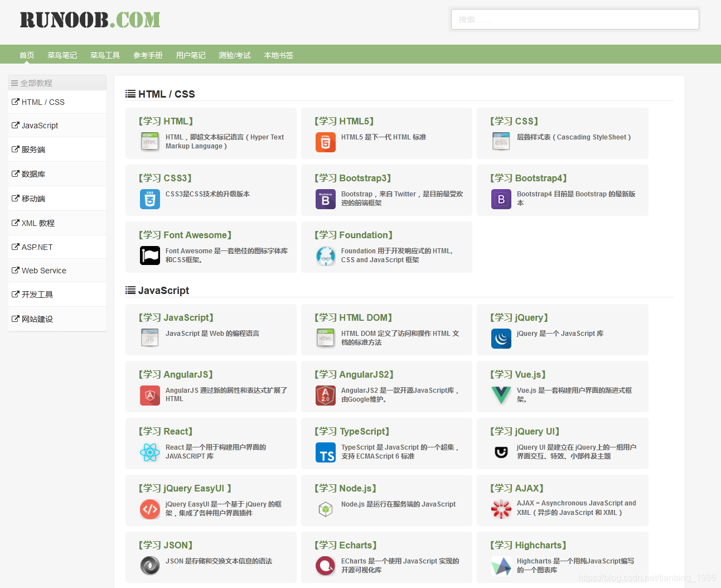Select Web Service in the sidebar

[57, 271]
